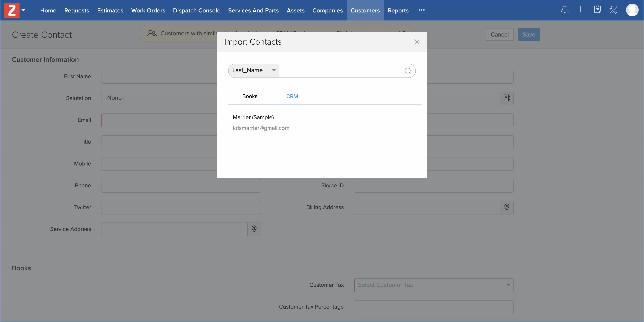Open the setup tools wrench icon
The width and height of the screenshot is (644, 322).
(x=613, y=10)
